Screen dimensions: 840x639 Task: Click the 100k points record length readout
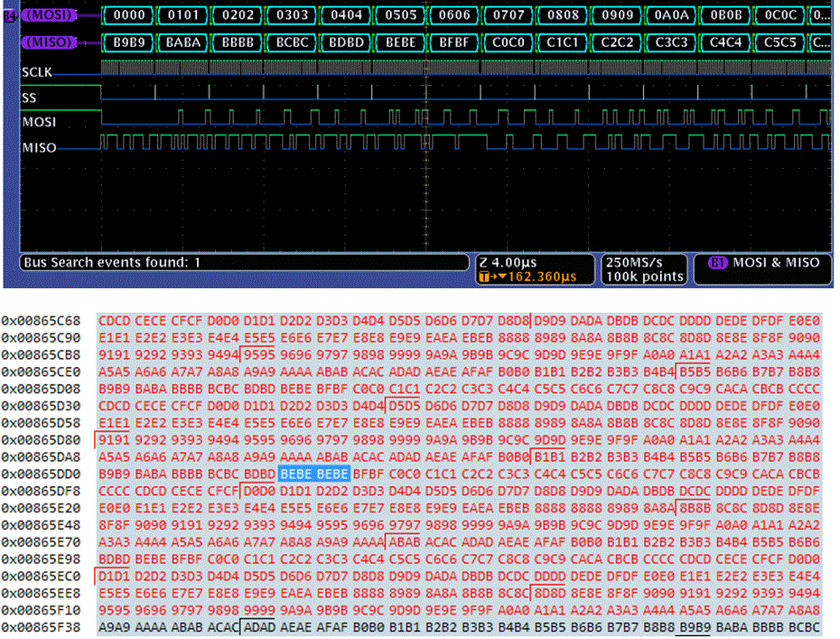(x=645, y=277)
